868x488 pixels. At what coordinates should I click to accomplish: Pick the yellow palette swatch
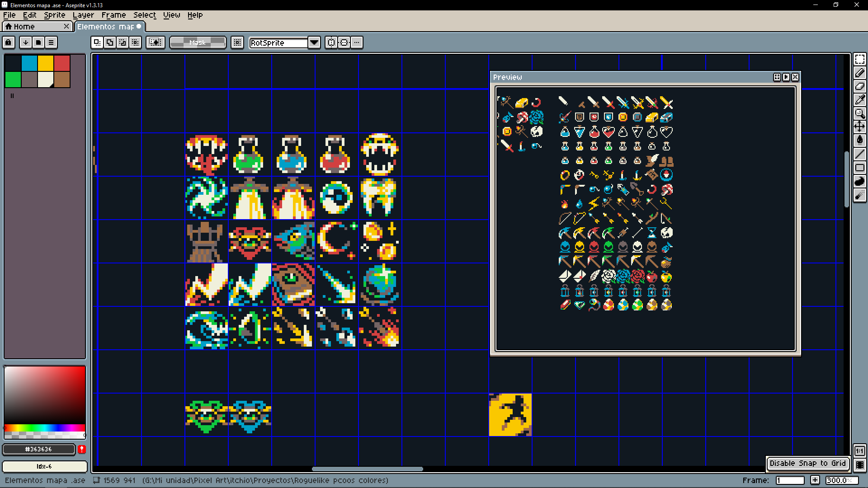pos(46,63)
